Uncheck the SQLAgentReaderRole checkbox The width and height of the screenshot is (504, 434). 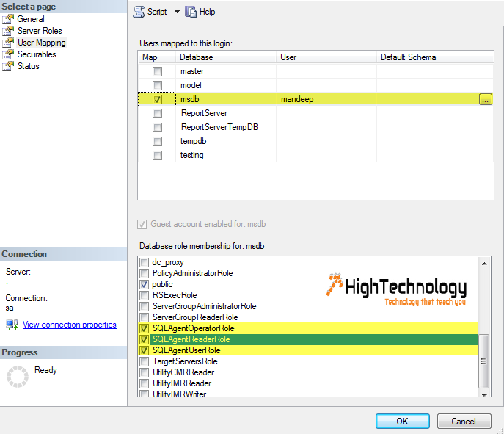click(144, 339)
